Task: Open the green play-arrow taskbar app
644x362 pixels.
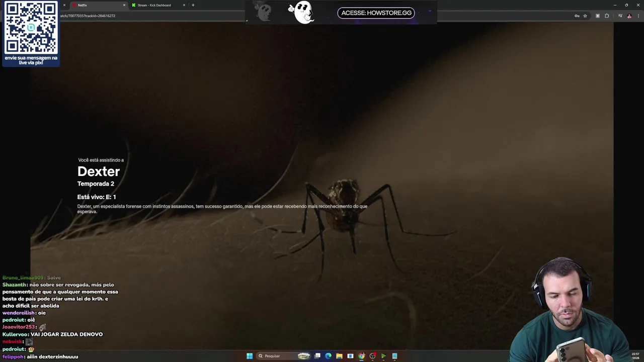Action: (x=384, y=356)
